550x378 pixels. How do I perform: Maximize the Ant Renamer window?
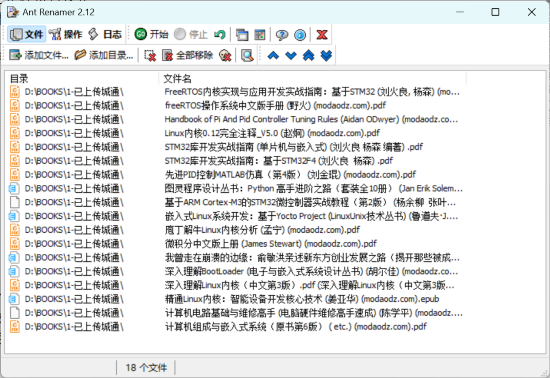click(495, 12)
